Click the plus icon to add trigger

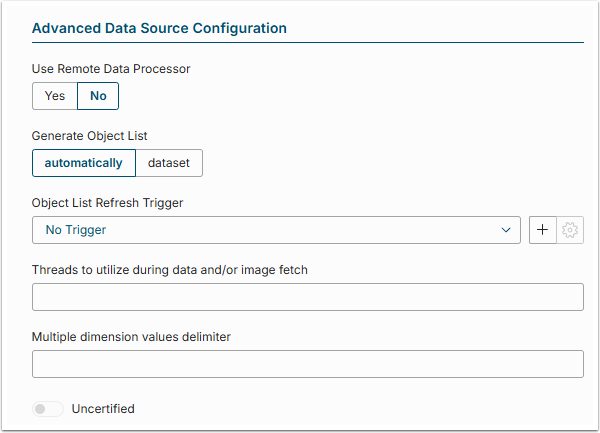pyautogui.click(x=542, y=230)
